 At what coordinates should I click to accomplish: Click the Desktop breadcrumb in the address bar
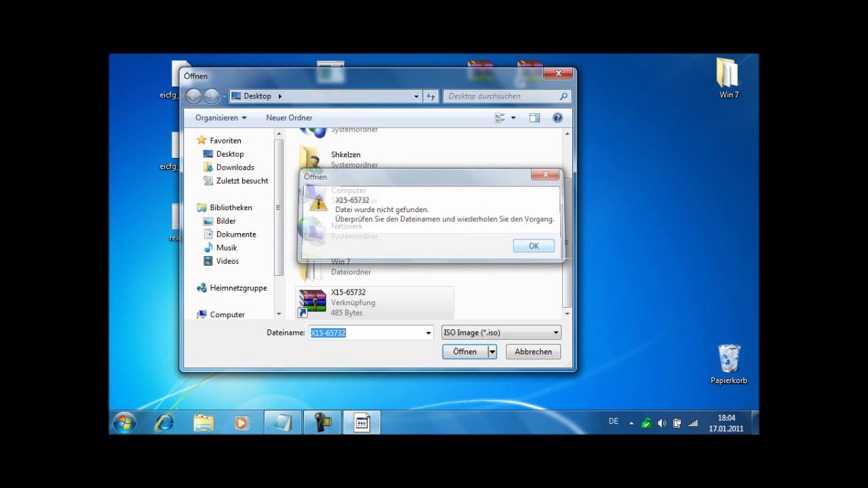257,96
